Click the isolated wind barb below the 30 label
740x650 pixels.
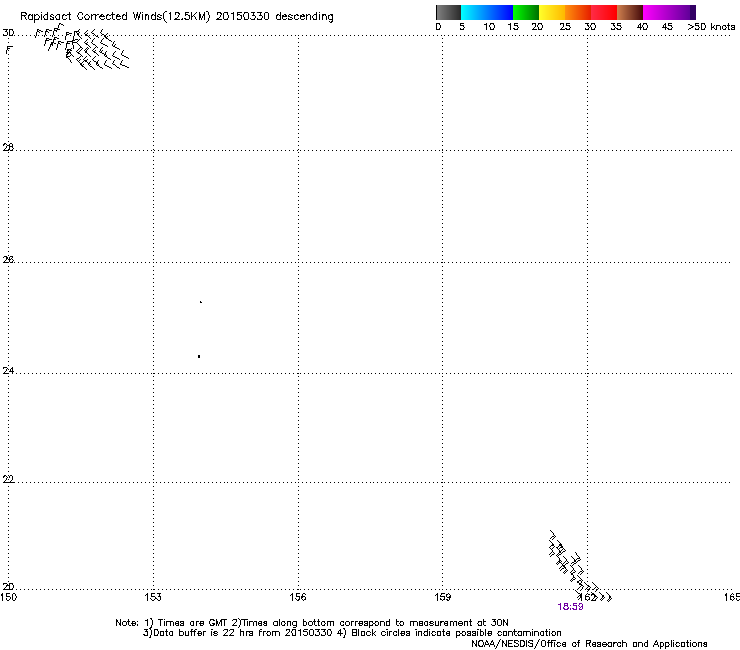click(9, 50)
